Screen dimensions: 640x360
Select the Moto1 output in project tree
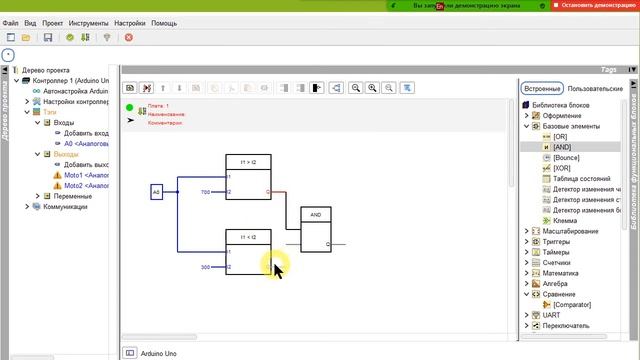point(86,176)
